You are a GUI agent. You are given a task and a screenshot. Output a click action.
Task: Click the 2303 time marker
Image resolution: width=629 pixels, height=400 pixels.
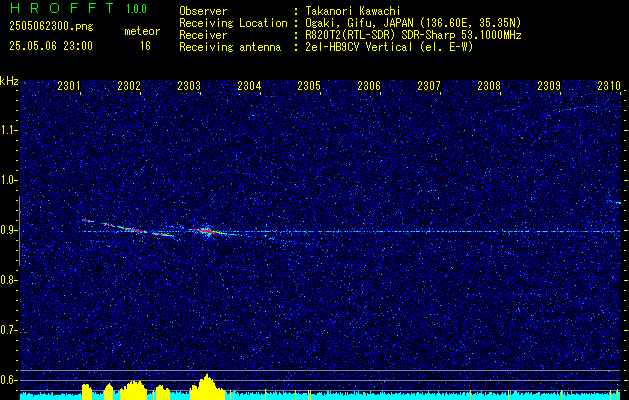tap(189, 86)
